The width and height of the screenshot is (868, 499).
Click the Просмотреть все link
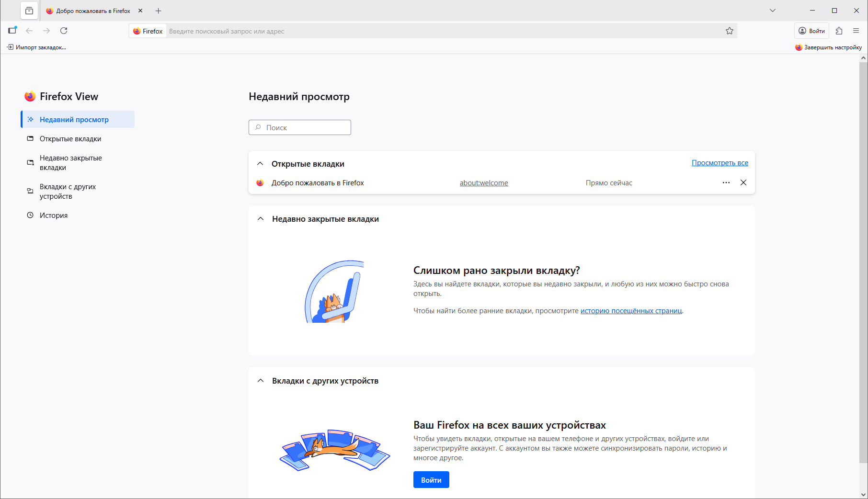tap(720, 163)
